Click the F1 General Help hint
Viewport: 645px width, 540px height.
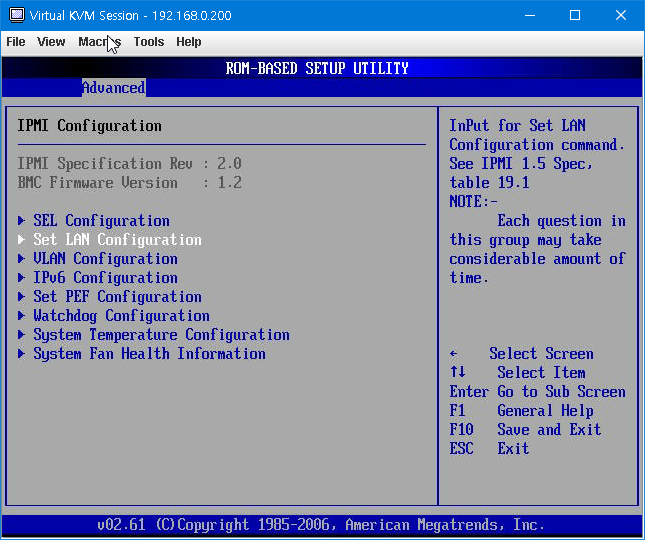[522, 411]
